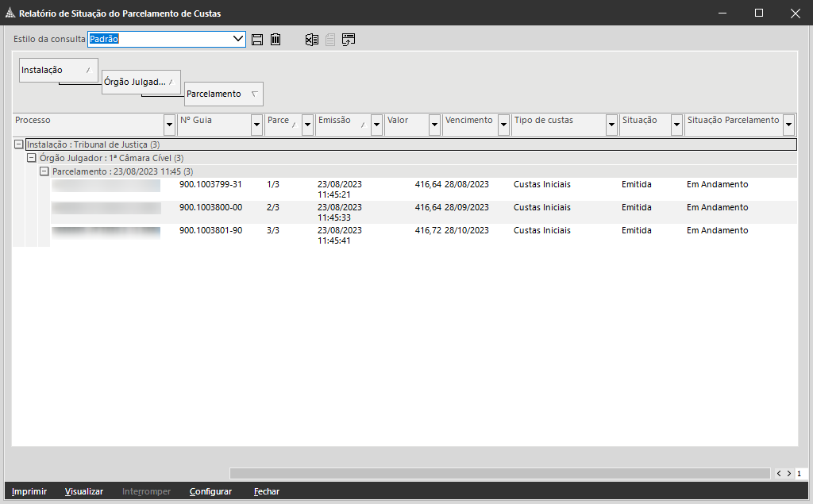The image size is (813, 504).
Task: Open the Estilo da consulta combo box
Action: (238, 39)
